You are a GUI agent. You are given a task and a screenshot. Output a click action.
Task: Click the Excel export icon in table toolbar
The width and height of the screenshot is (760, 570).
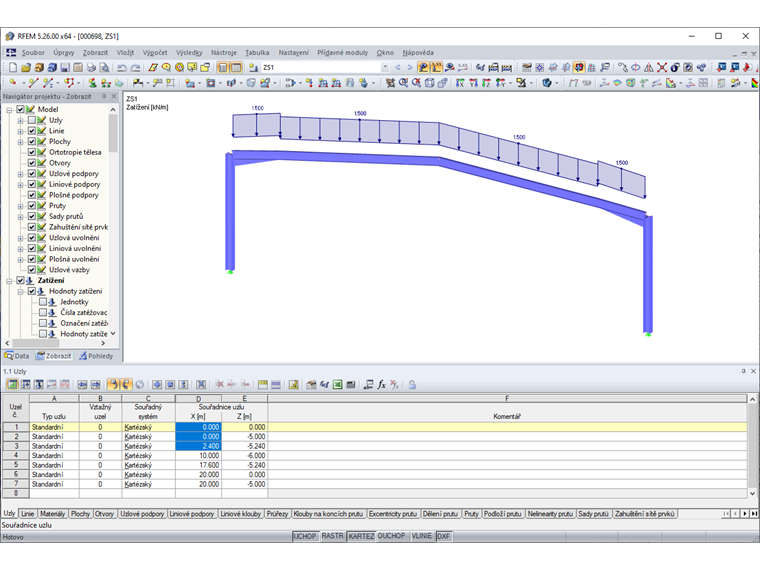point(338,384)
